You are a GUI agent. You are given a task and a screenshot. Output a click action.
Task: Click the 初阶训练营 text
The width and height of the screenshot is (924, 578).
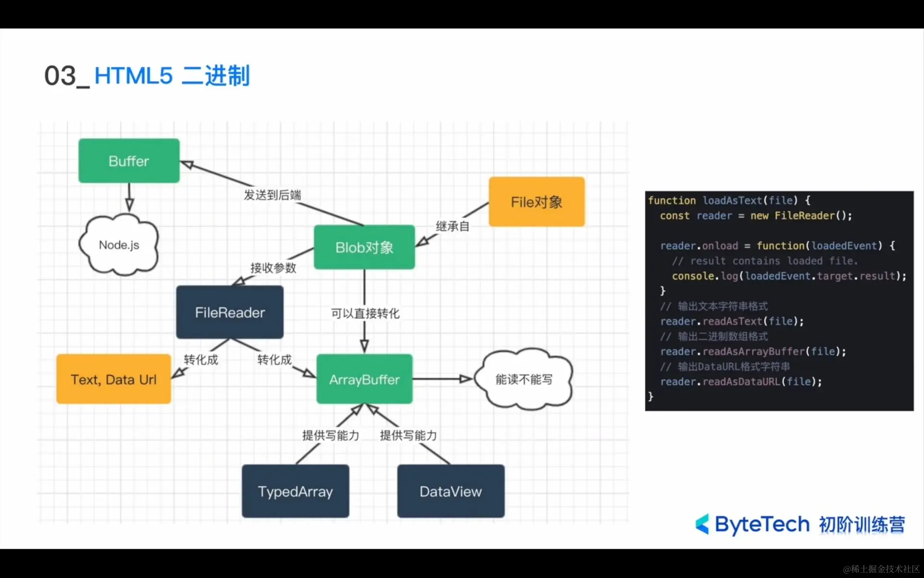tap(862, 524)
